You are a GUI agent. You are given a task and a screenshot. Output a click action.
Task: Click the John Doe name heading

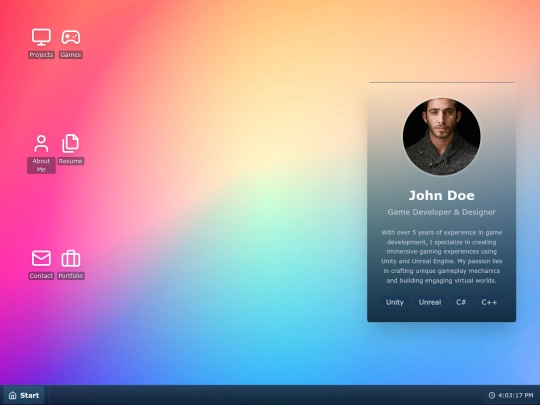(x=442, y=196)
